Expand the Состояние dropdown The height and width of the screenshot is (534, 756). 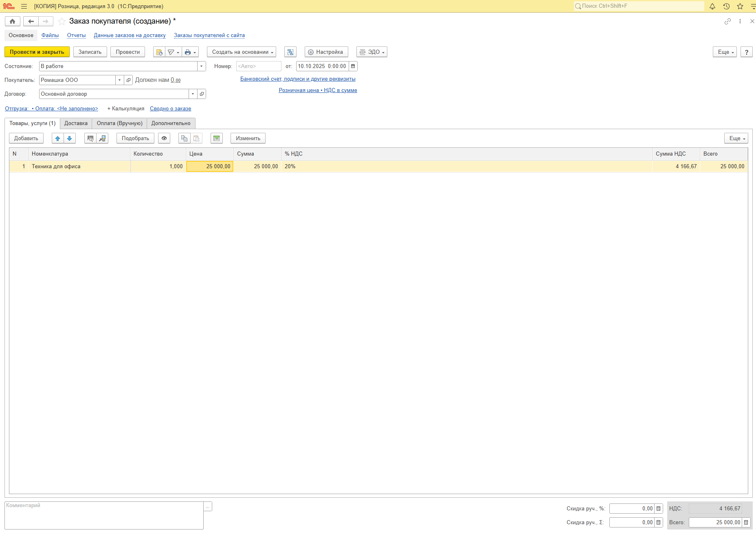(201, 66)
